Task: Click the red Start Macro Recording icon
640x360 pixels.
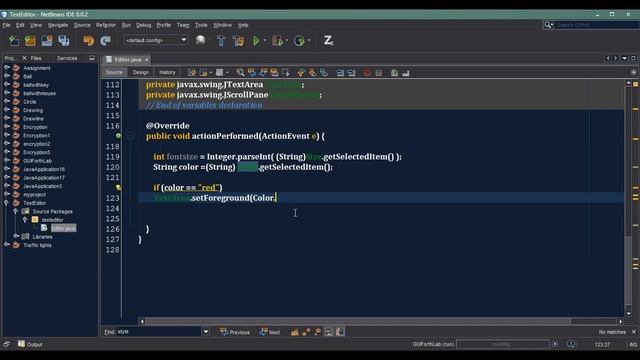Action: 367,73
